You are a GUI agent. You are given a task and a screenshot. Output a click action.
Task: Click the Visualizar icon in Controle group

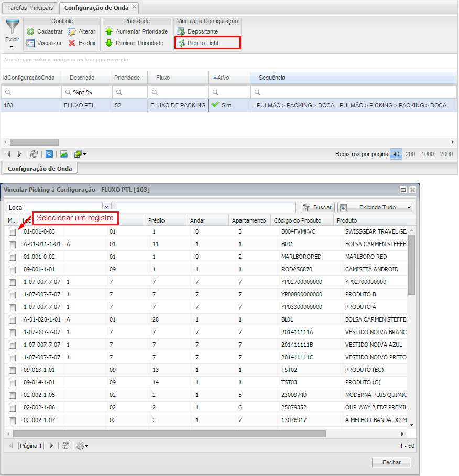(x=30, y=43)
